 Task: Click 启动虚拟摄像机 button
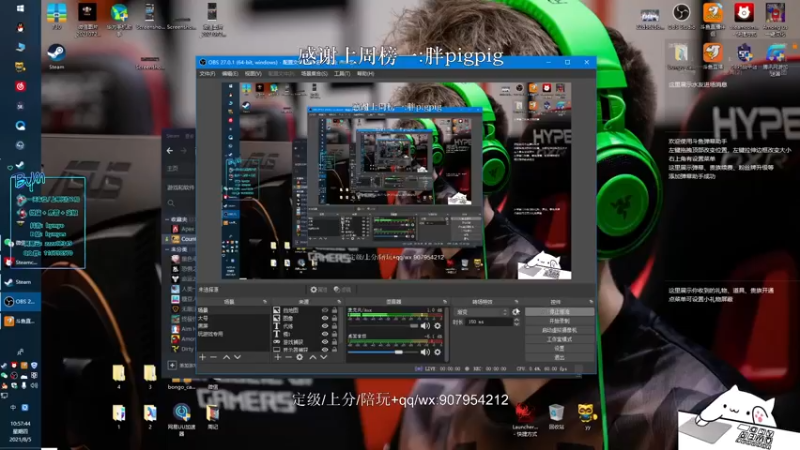559,330
